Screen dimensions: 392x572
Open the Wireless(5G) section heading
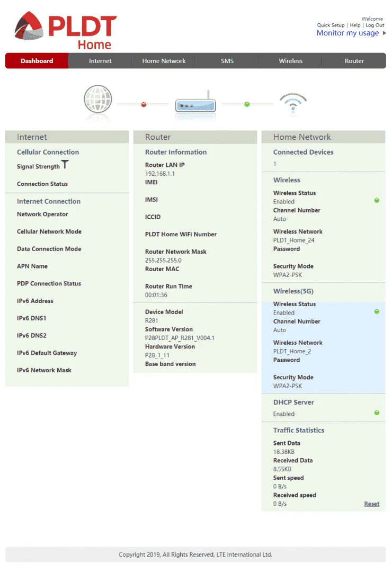click(x=293, y=291)
